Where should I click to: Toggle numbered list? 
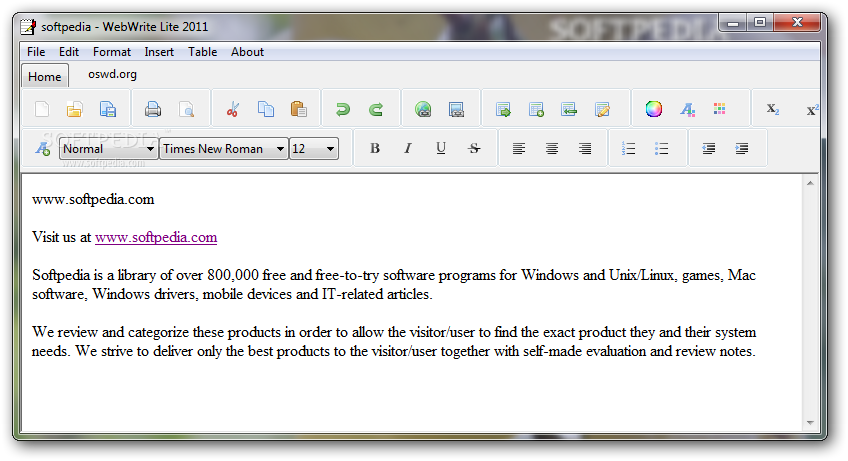(628, 148)
